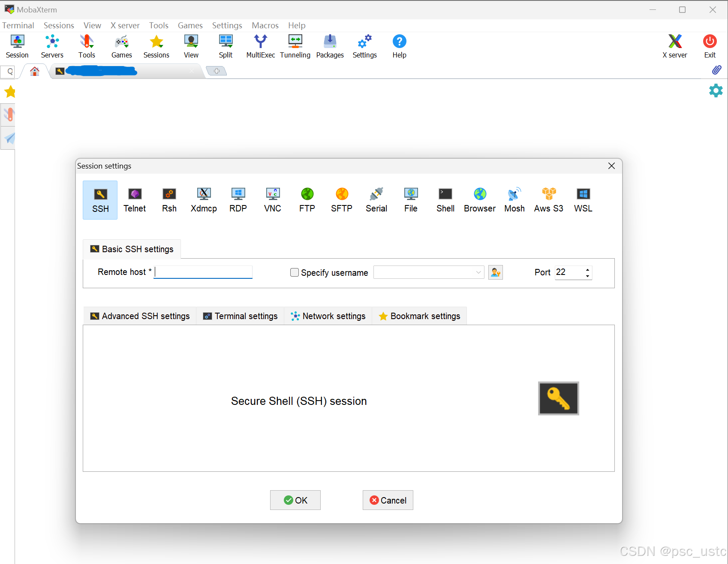The width and height of the screenshot is (728, 564).
Task: Open the View menu in menu bar
Action: (92, 25)
